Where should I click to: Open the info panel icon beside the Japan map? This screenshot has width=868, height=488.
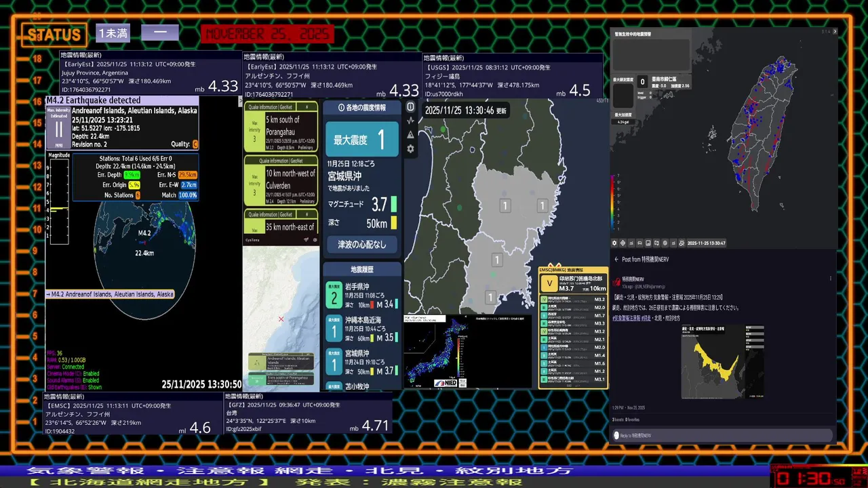pyautogui.click(x=410, y=107)
